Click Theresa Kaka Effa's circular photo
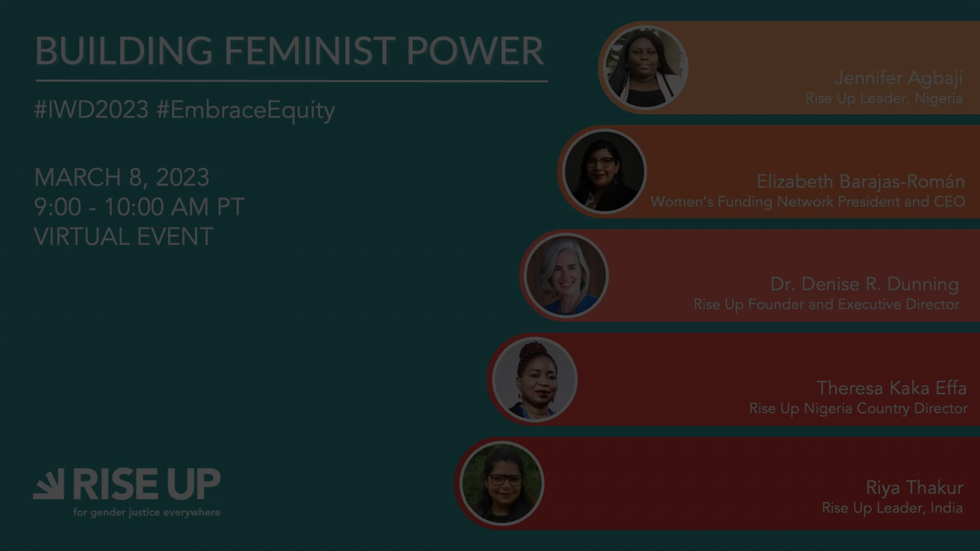Image resolution: width=980 pixels, height=551 pixels. 534,380
